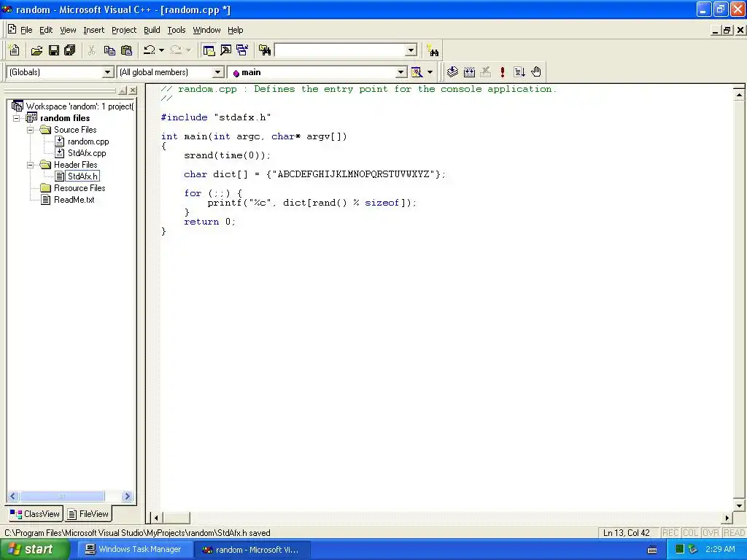747x560 pixels.
Task: Close the Workspace pane with its X
Action: pyautogui.click(x=133, y=90)
